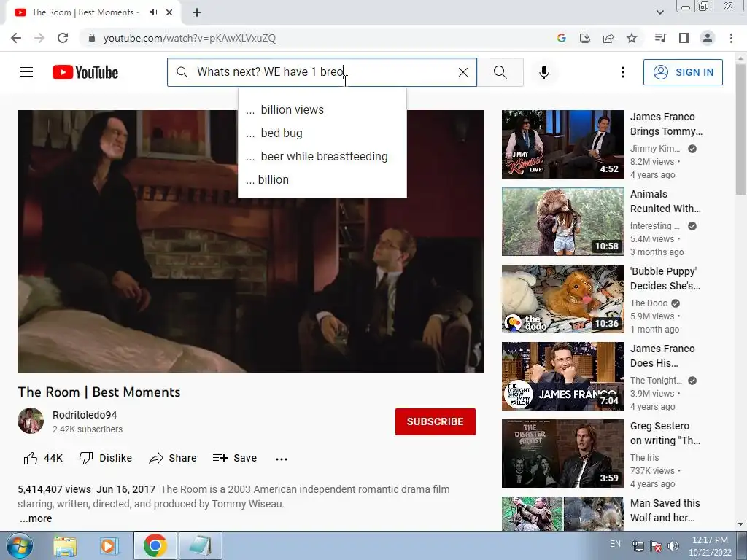The image size is (747, 560).
Task: Switch to the Chrome taskbar button
Action: coord(155,545)
